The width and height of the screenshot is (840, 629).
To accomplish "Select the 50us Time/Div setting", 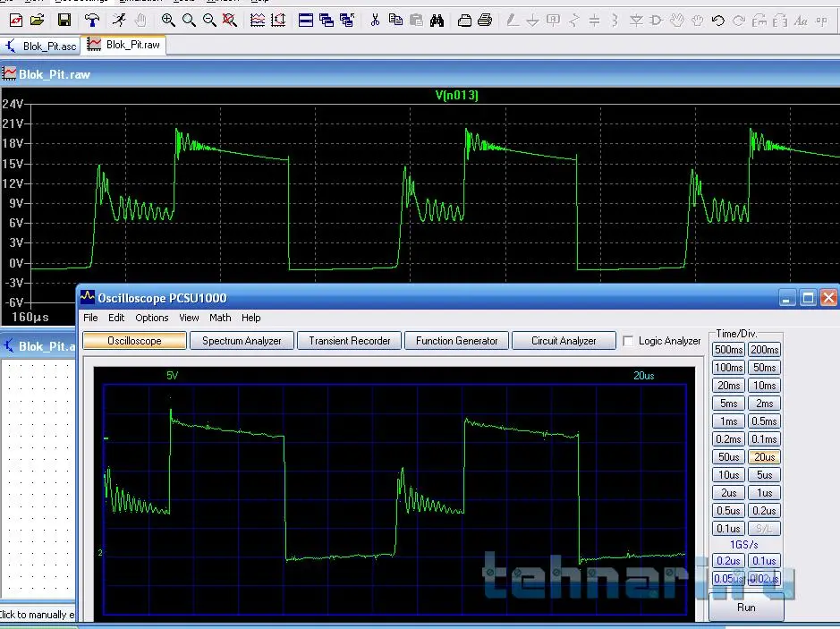I will (x=728, y=456).
